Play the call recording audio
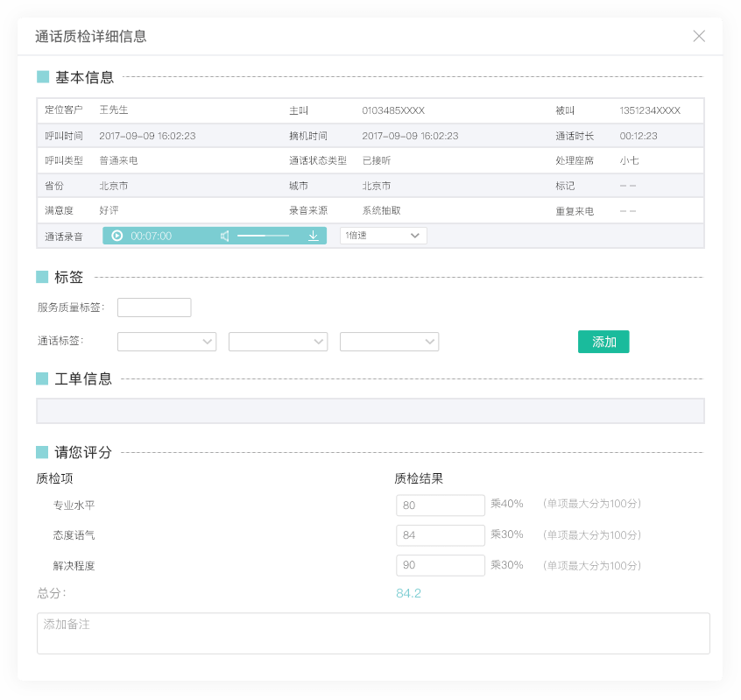 tap(117, 236)
